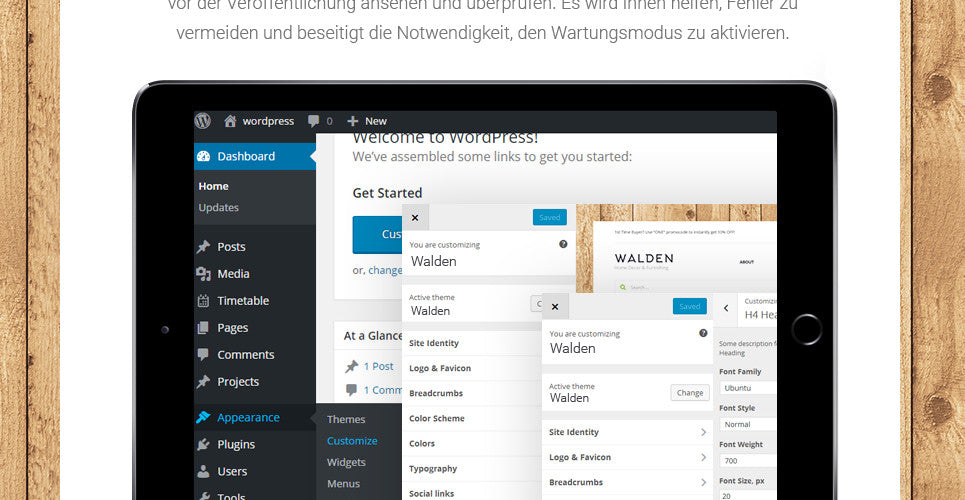Screen dimensions: 965x500
Task: Open Logo & Favicon in back customizer
Action: 472,368
